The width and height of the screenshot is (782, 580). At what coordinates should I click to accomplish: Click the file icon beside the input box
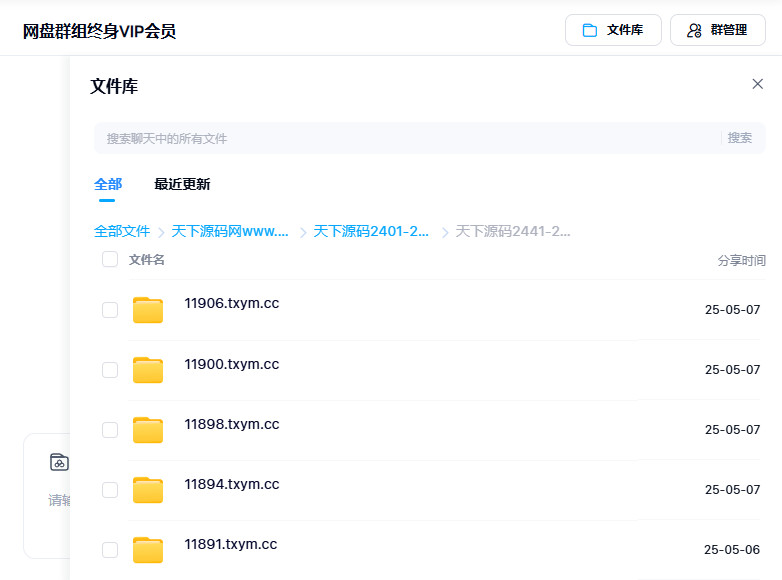[59, 462]
